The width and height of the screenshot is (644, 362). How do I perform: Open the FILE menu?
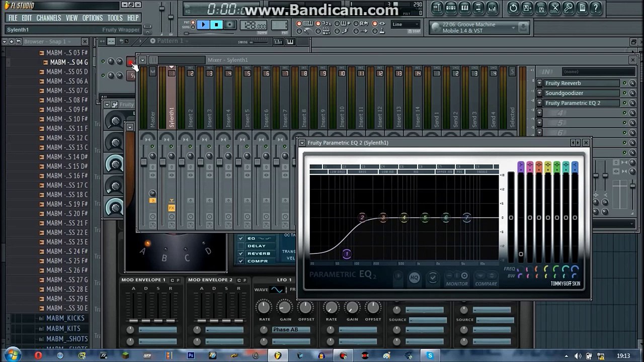pos(13,18)
